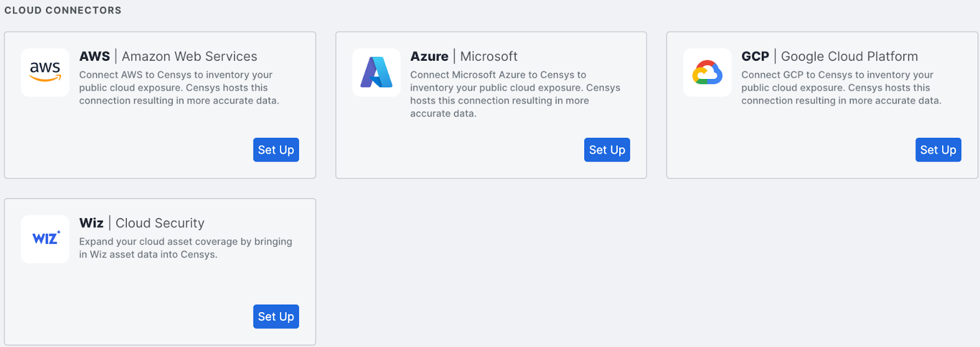Click the AWS connector description paragraph
This screenshot has height=347, width=980.
179,88
